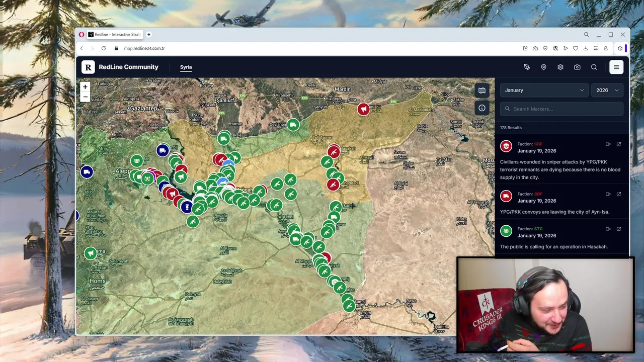644x362 pixels.
Task: Select the Redline - Interactive browser tab
Action: [x=114, y=34]
